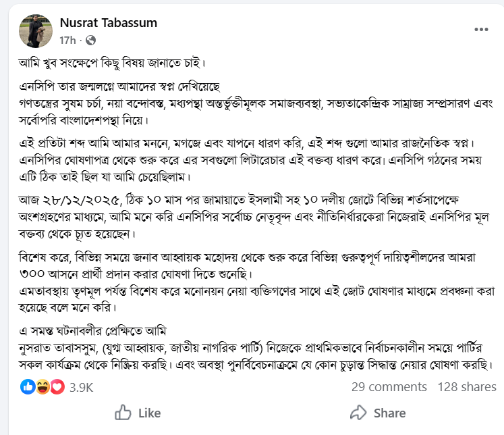Click the thumbs-up icon beside Like
The height and width of the screenshot is (435, 504).
pos(123,413)
